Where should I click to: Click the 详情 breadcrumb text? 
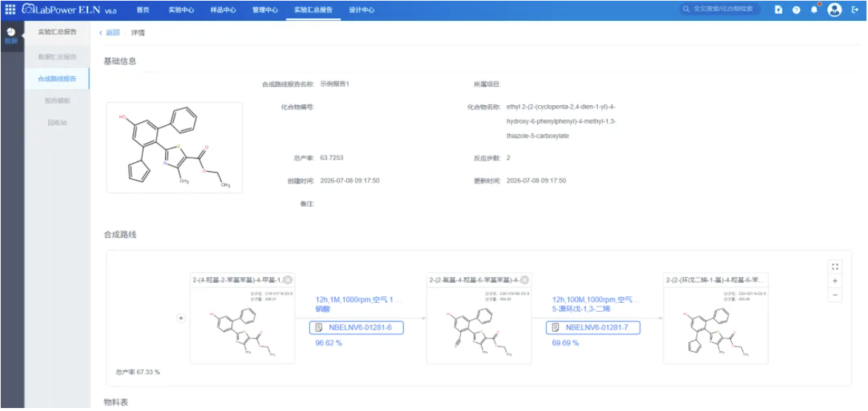[138, 33]
